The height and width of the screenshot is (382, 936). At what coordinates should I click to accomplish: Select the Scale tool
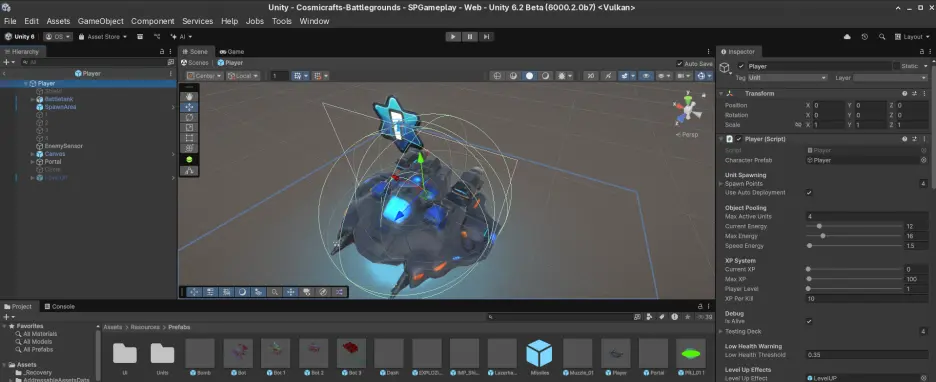[189, 127]
